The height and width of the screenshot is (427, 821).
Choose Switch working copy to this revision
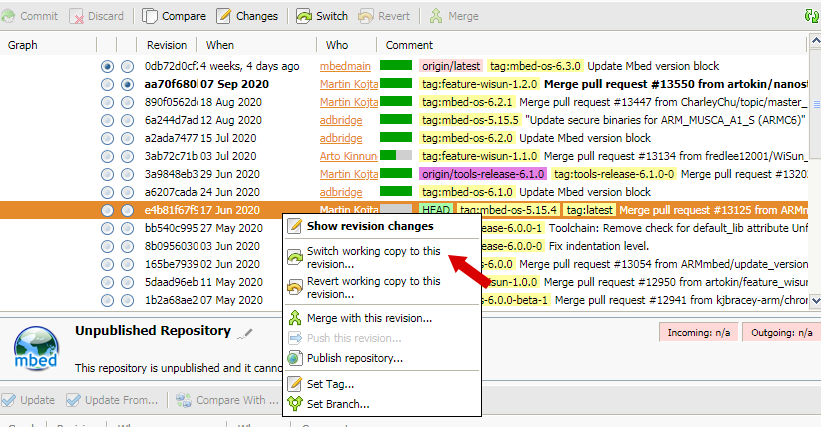tap(382, 257)
